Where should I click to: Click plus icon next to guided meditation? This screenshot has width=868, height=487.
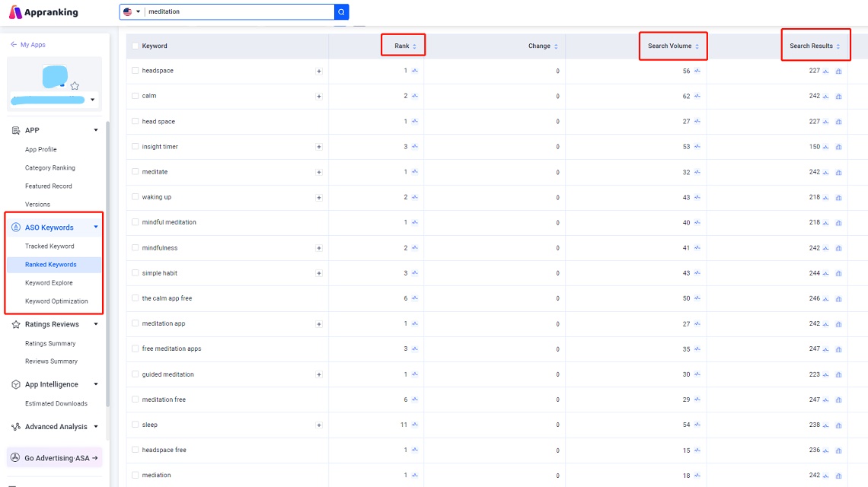click(x=319, y=374)
